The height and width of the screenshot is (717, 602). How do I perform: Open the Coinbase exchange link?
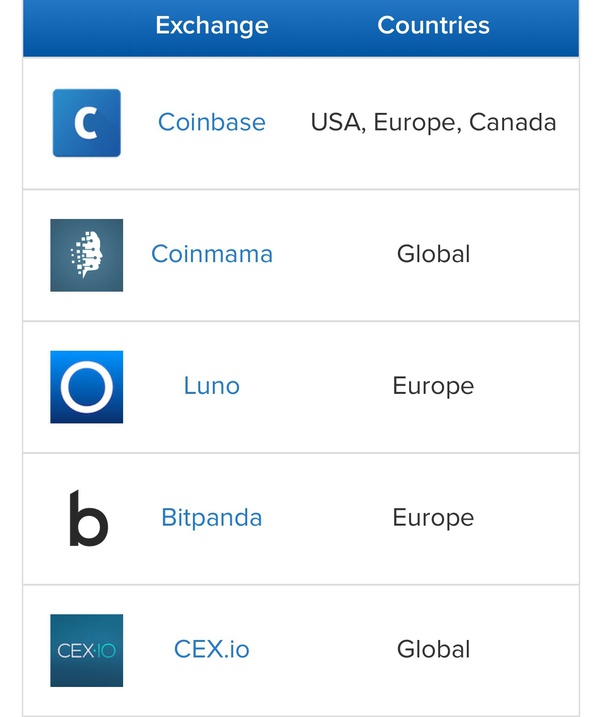212,123
